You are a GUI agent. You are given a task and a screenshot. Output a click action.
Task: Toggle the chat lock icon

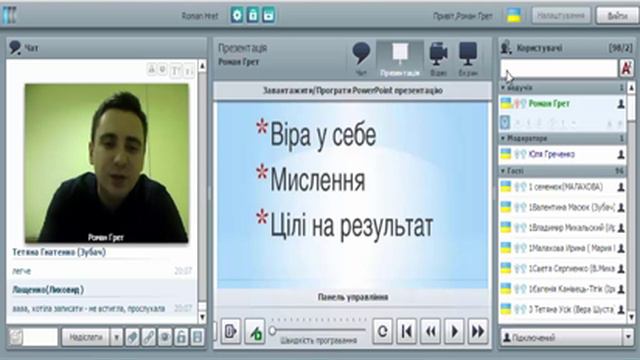point(181,337)
